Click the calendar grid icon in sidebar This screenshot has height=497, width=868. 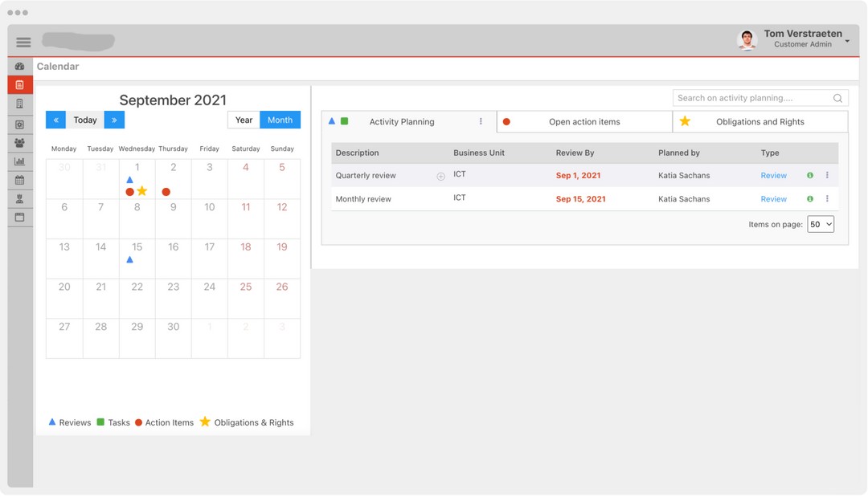point(20,181)
